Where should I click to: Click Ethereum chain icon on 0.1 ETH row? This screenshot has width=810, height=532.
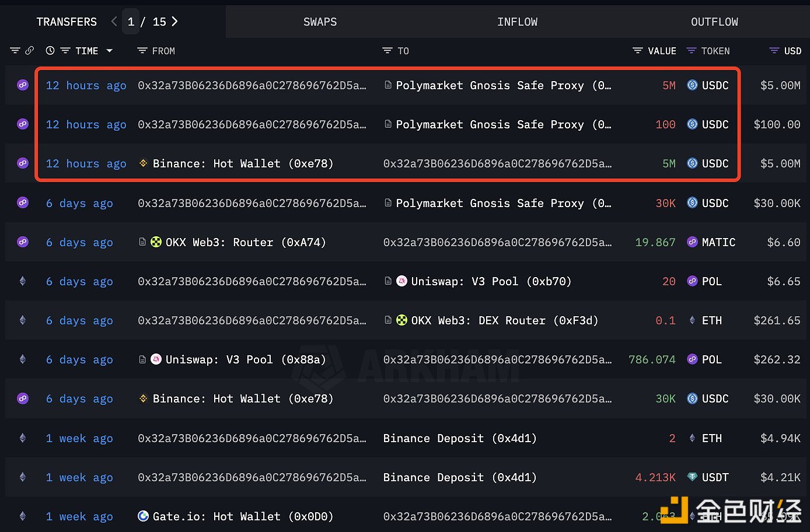tap(23, 320)
